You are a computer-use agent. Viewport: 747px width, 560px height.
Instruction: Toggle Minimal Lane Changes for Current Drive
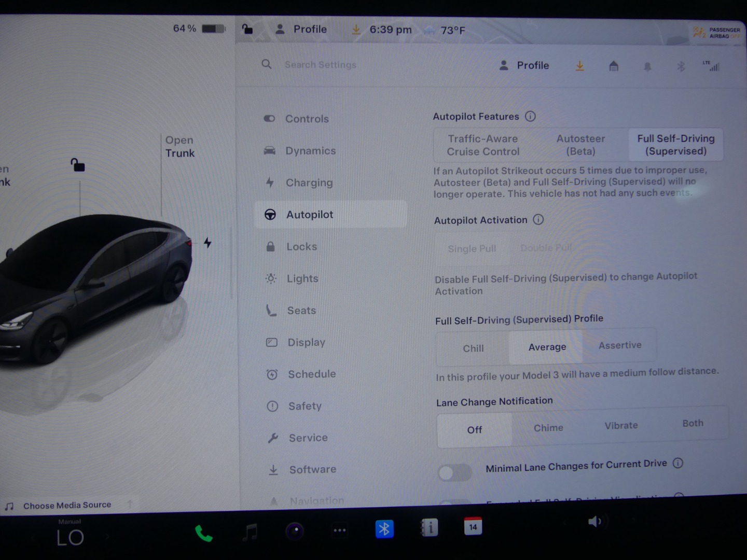454,472
